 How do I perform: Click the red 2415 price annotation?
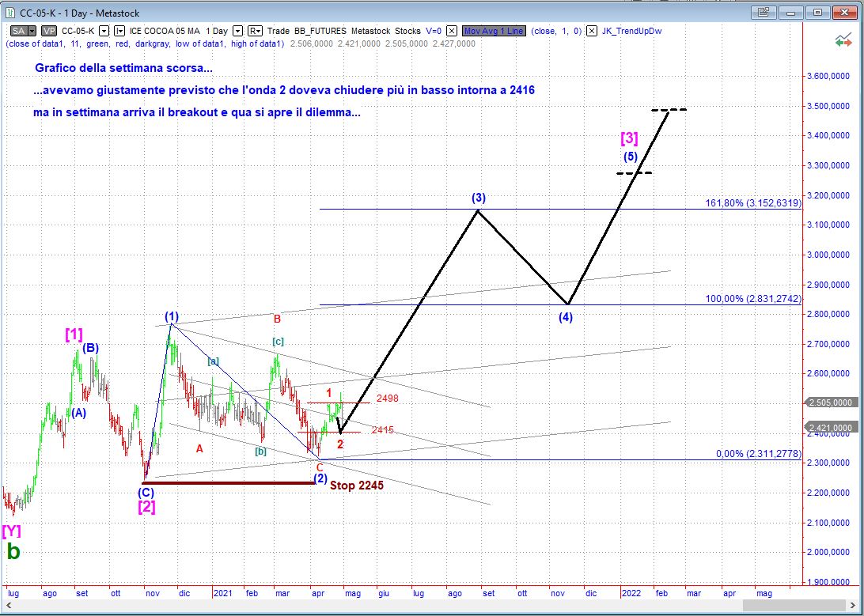tap(382, 430)
